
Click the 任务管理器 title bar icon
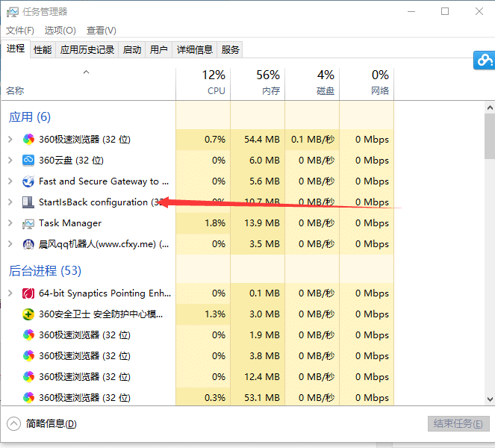pyautogui.click(x=13, y=12)
